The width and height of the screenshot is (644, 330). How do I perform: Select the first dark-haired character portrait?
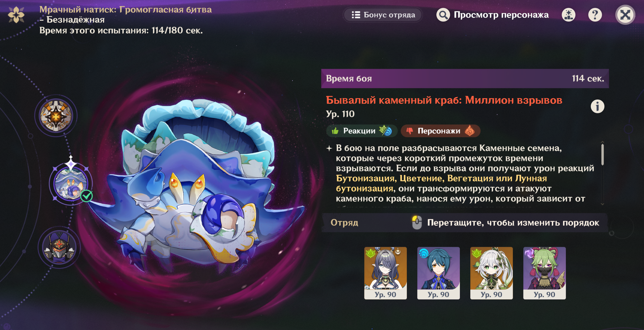coord(385,273)
